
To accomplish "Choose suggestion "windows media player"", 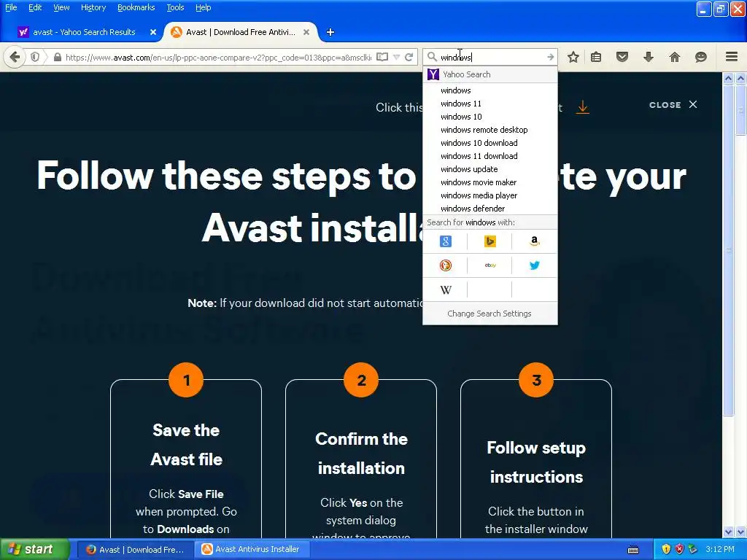I will 489,195.
